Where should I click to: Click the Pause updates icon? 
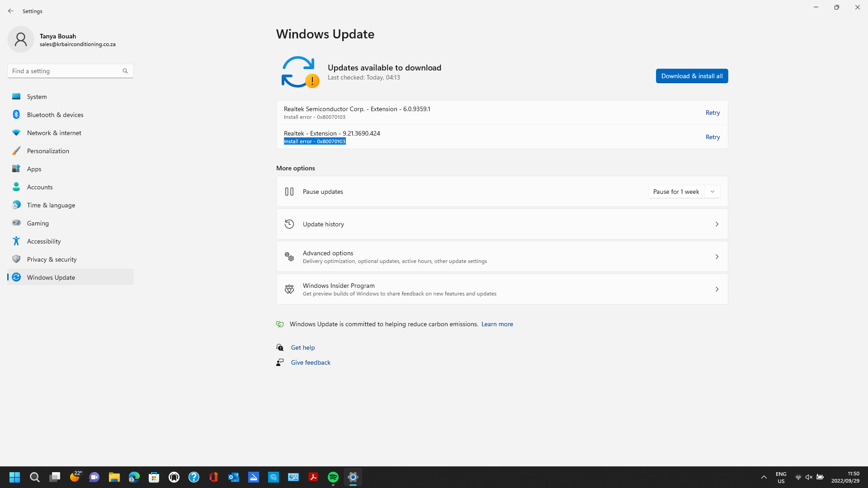pos(289,192)
